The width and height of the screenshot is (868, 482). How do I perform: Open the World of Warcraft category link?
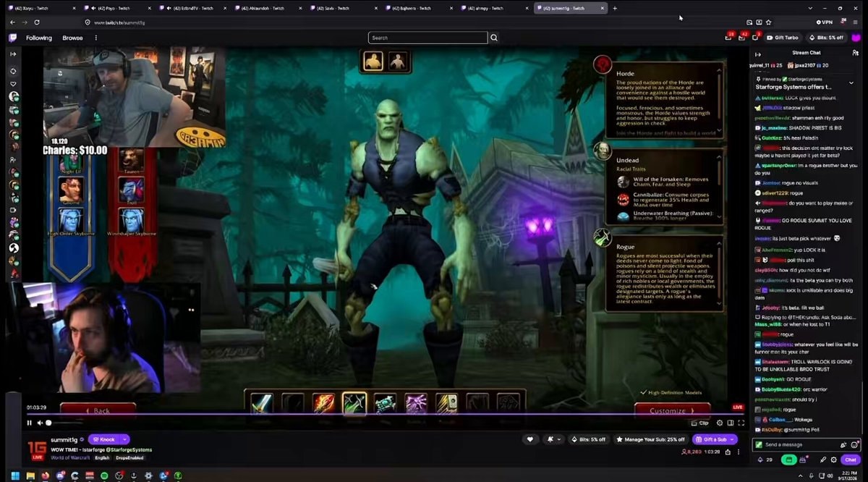click(70, 457)
